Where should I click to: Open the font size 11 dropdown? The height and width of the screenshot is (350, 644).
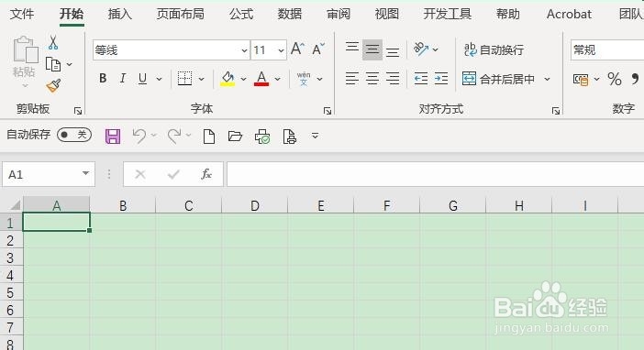tap(281, 50)
